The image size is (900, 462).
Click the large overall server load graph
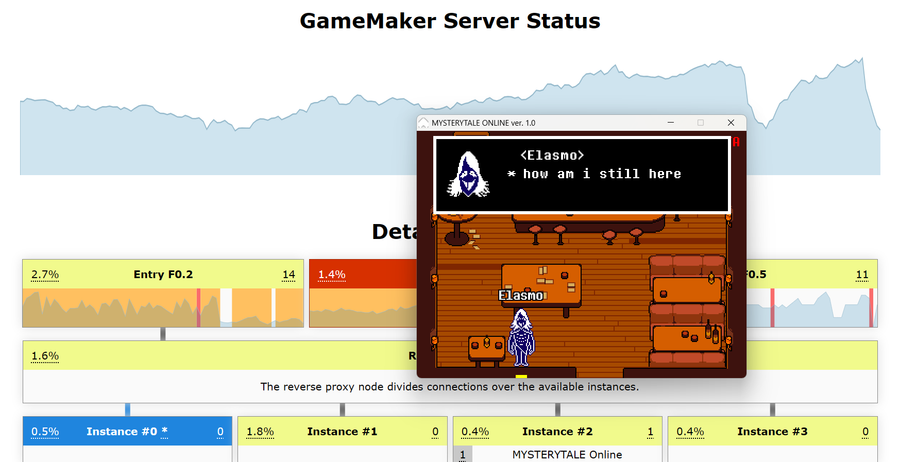tap(450, 116)
